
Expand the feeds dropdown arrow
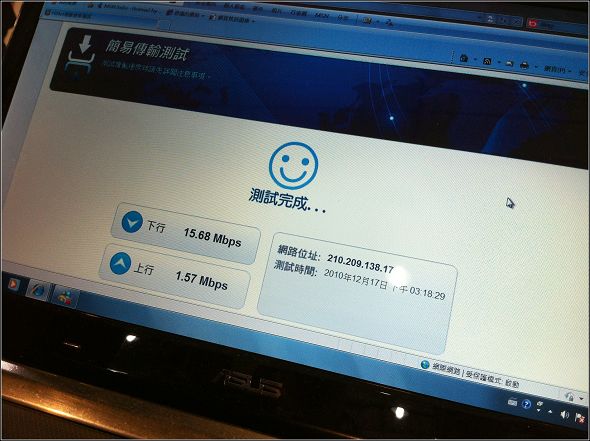[x=498, y=62]
